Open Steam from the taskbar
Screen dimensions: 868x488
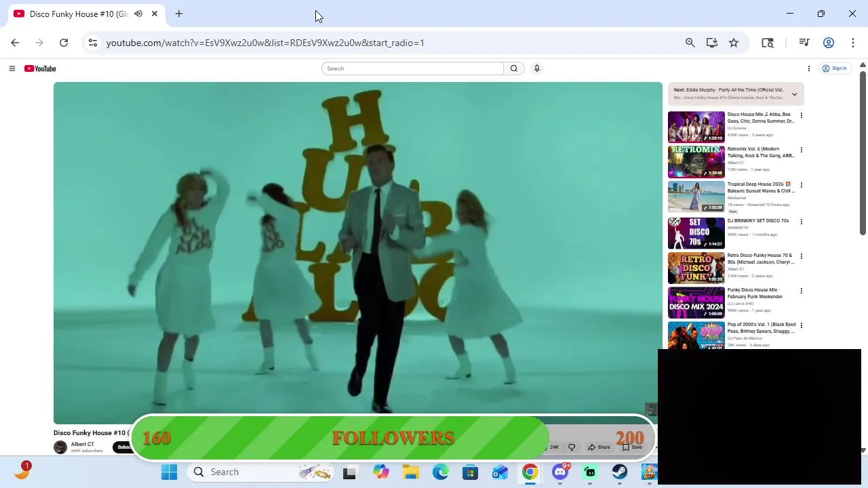click(x=620, y=472)
